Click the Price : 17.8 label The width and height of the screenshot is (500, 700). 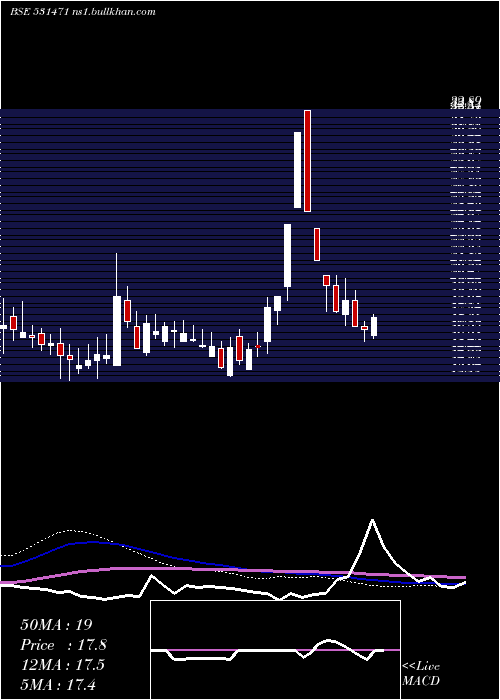[x=63, y=645]
